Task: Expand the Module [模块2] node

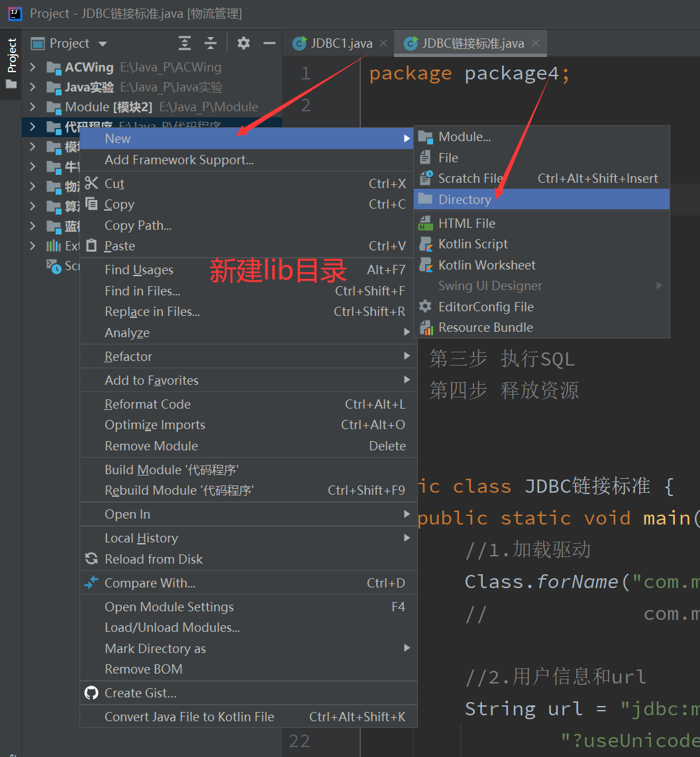Action: point(32,107)
